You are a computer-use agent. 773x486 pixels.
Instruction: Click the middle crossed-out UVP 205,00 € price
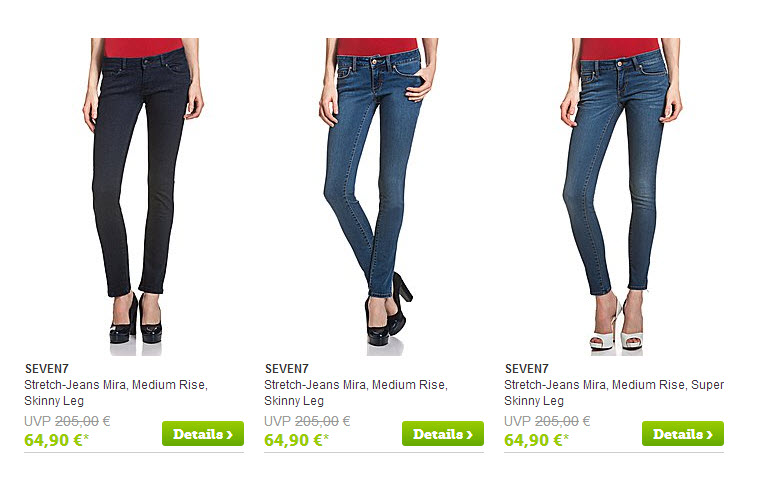coord(307,421)
